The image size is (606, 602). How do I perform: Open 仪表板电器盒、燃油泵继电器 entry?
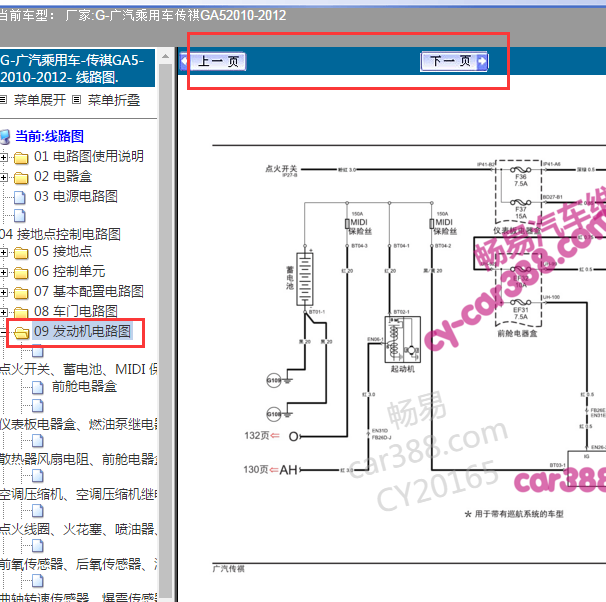coord(78,424)
